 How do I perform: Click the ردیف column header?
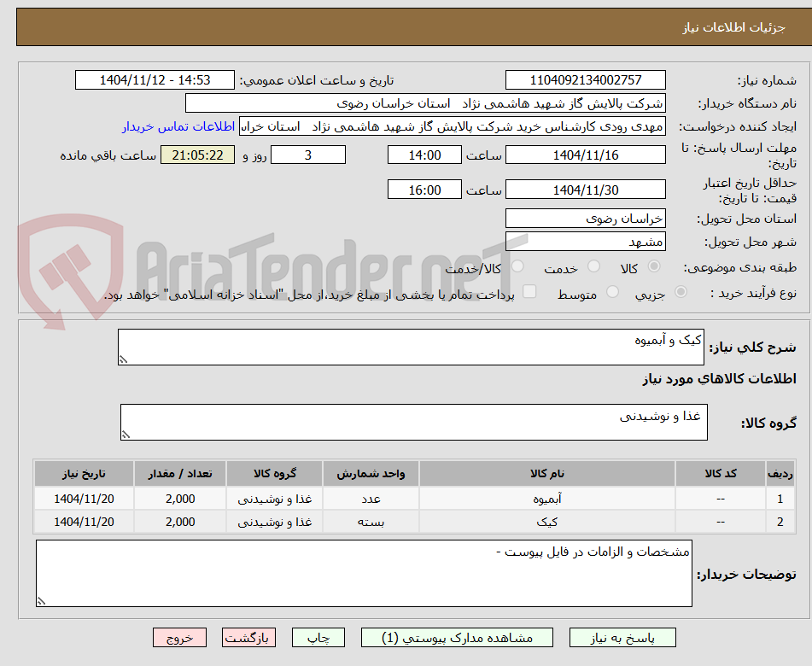(x=780, y=473)
